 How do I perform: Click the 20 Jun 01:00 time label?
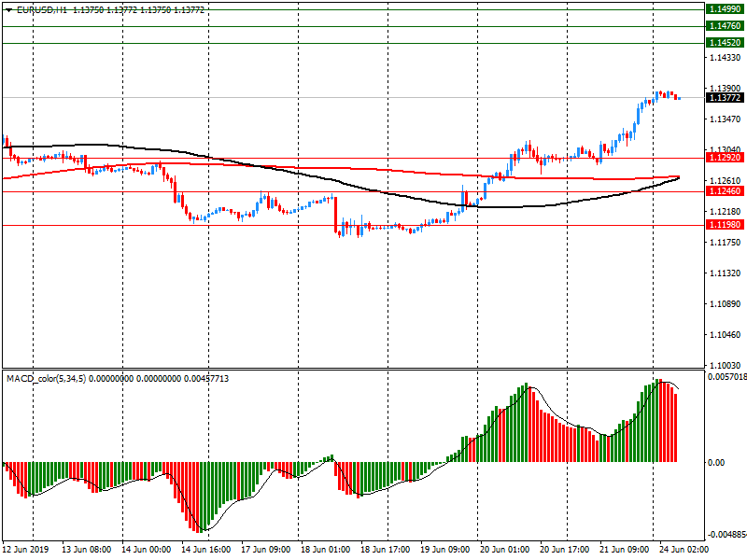505,549
